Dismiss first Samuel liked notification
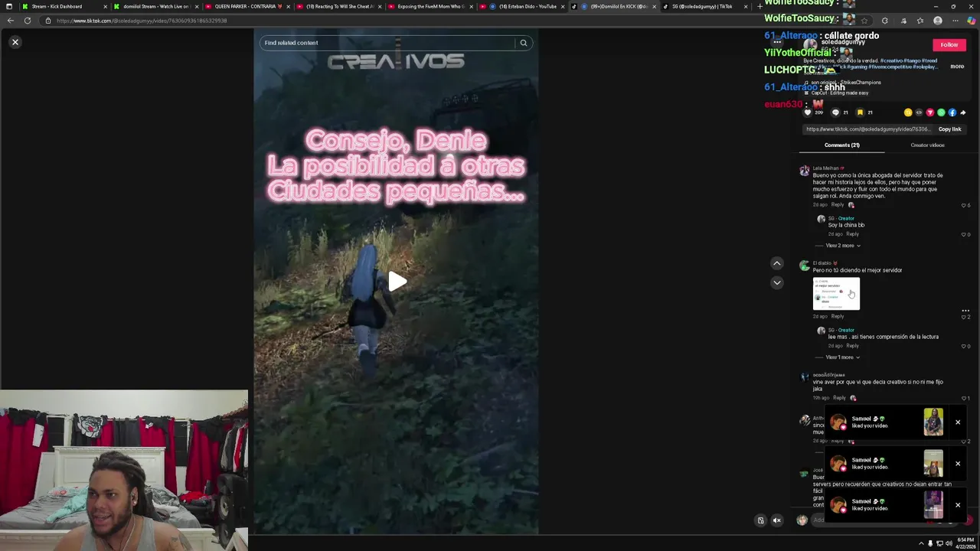The width and height of the screenshot is (980, 551). [x=957, y=422]
